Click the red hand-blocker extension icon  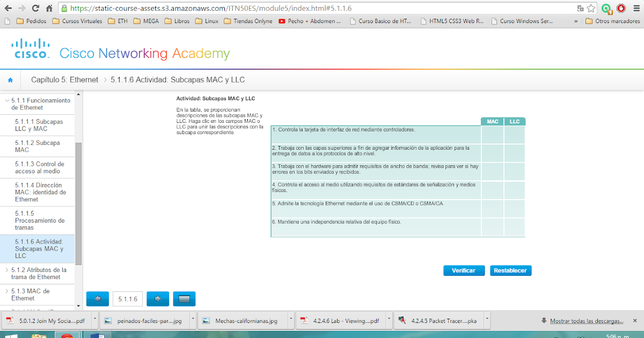(x=621, y=8)
